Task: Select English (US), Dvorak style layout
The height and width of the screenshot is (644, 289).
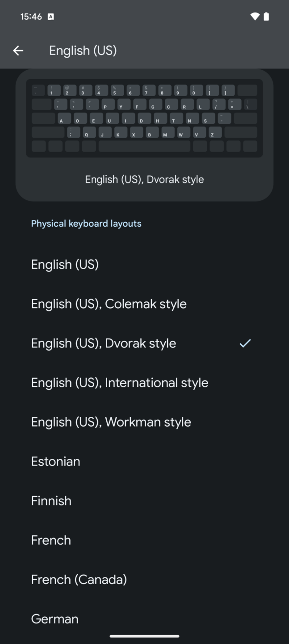Action: point(104,343)
